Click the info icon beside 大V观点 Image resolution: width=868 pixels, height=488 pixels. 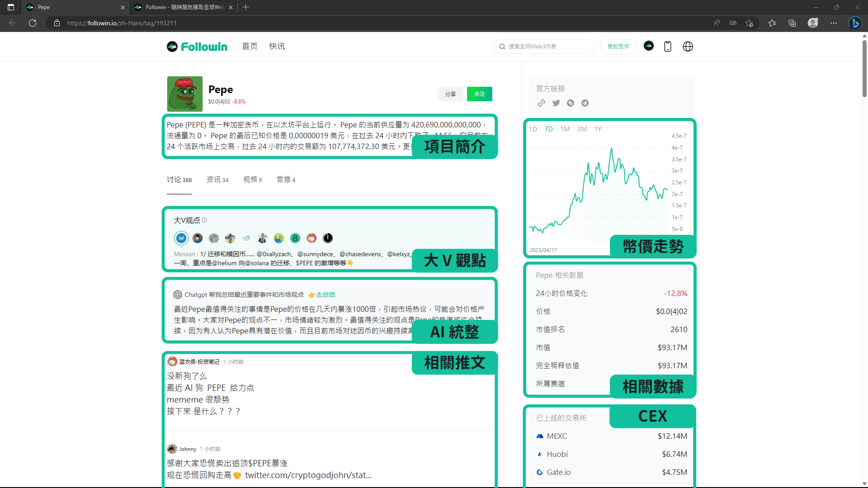(x=204, y=220)
